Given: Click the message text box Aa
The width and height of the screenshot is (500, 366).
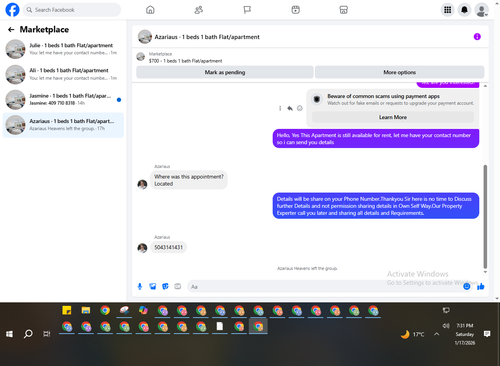Looking at the screenshot, I should point(325,287).
